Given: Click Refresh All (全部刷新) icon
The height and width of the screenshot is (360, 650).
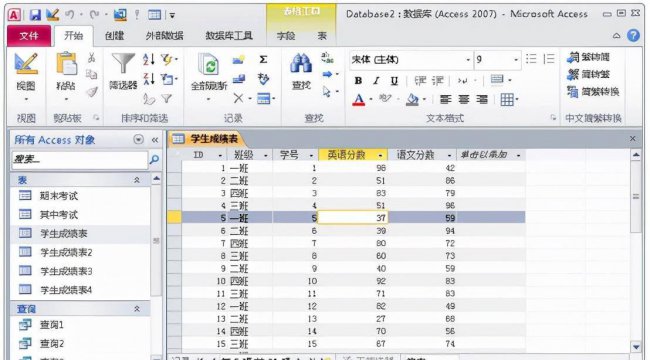Looking at the screenshot, I should pyautogui.click(x=209, y=64).
